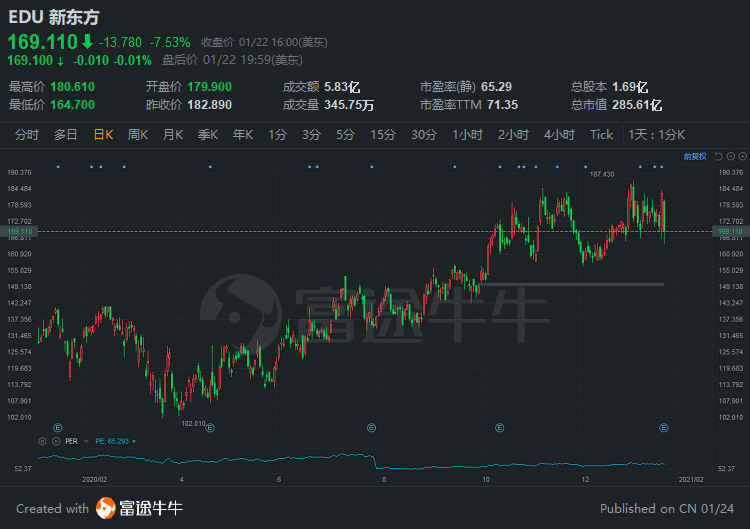Open the 季K quarterly chart tab

point(208,135)
